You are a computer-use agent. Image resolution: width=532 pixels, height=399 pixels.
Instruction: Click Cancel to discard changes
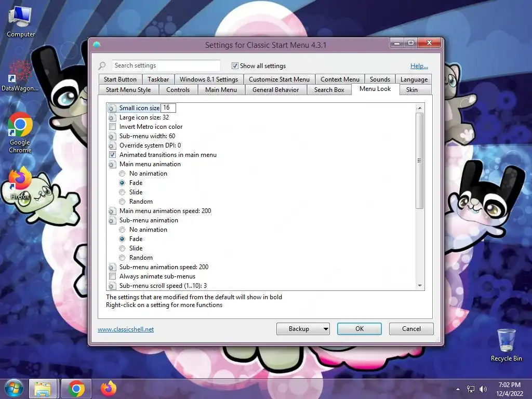(411, 329)
